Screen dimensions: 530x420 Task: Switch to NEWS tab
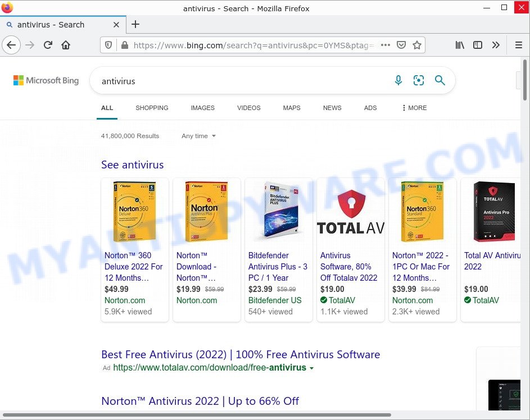(332, 108)
